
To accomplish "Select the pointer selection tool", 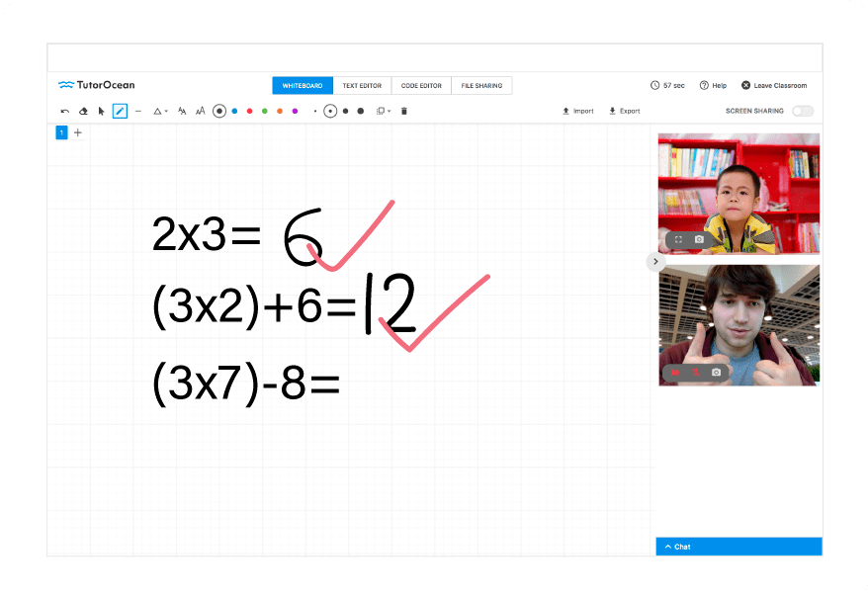I will pyautogui.click(x=101, y=112).
